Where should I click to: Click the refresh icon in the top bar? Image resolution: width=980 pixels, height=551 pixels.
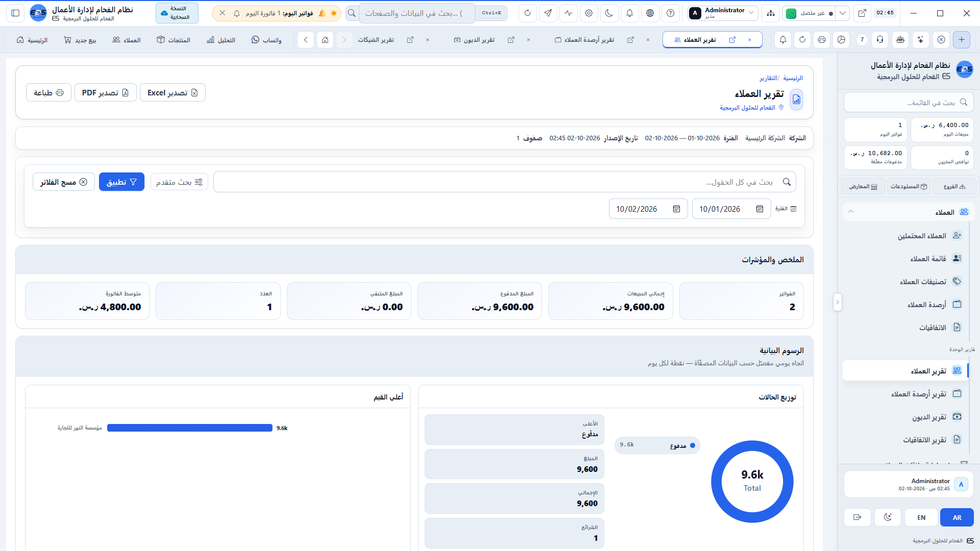point(527,13)
